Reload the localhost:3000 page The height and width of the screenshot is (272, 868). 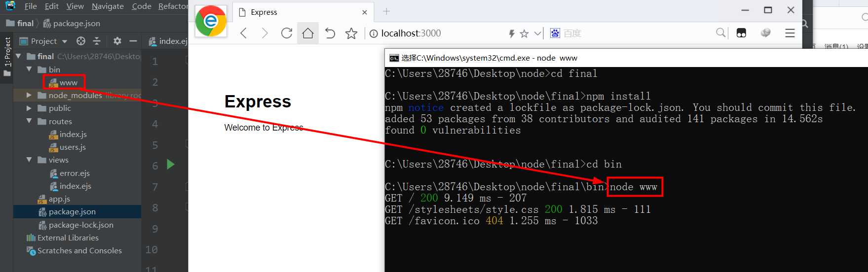pyautogui.click(x=287, y=33)
